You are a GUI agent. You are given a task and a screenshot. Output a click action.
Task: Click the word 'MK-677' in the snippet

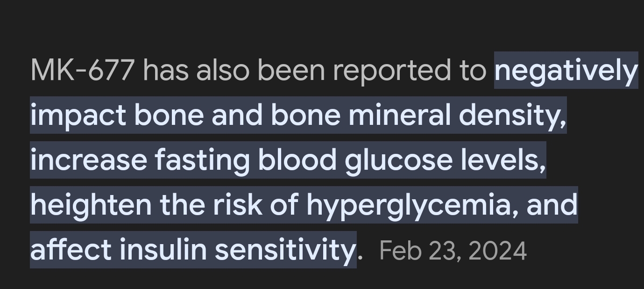[x=82, y=70]
